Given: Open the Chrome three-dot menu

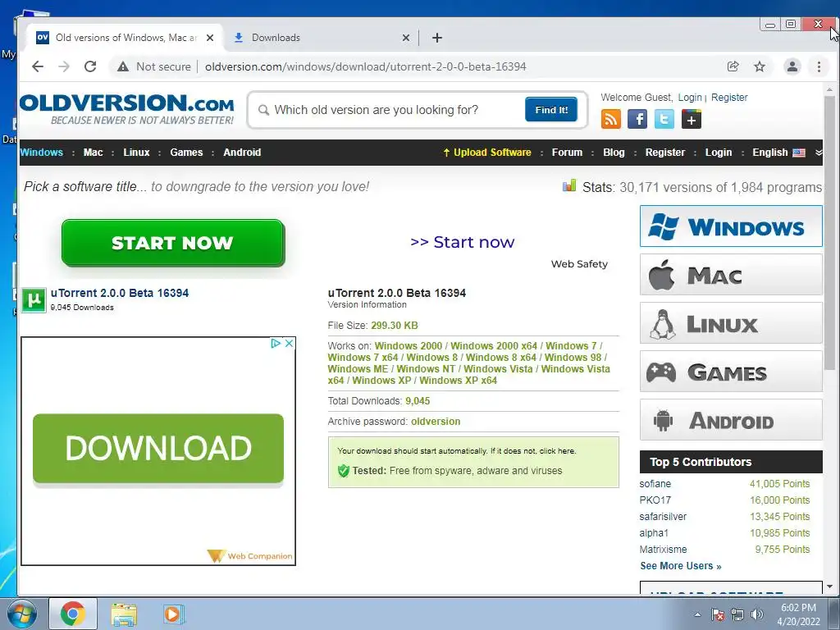Looking at the screenshot, I should (819, 66).
